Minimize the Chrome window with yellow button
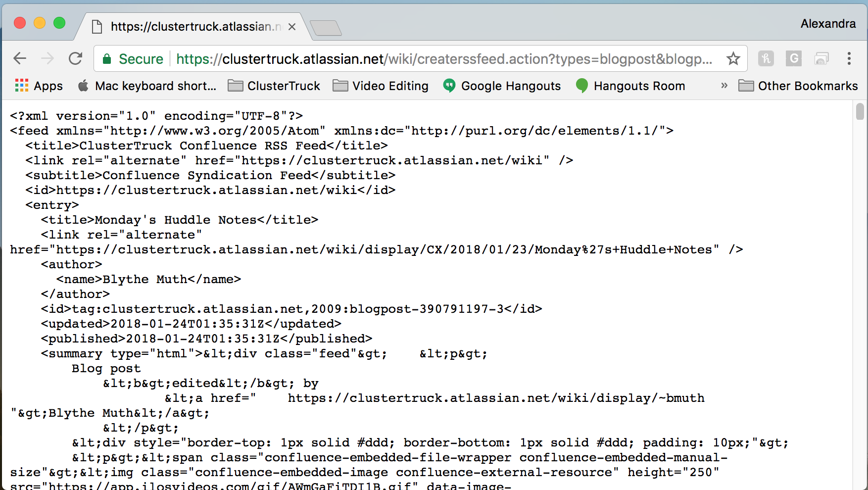Screen dimensions: 868x490 click(40, 23)
